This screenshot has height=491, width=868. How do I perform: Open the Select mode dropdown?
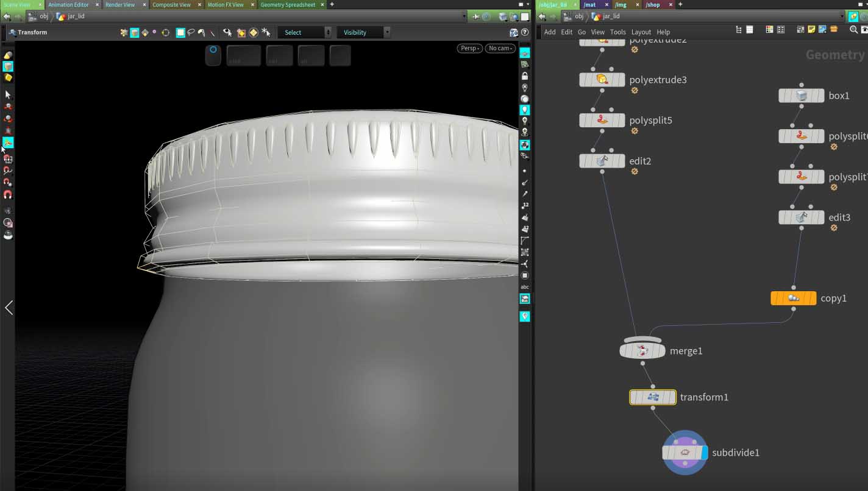(304, 32)
